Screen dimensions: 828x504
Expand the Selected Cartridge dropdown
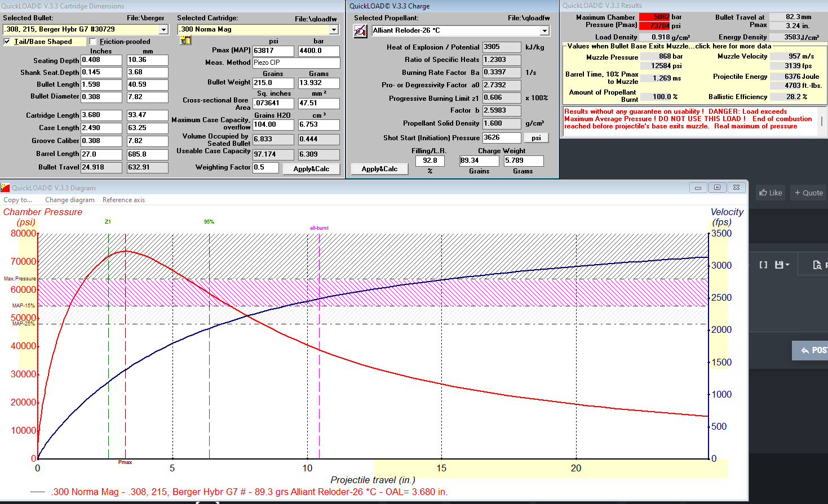[x=334, y=29]
